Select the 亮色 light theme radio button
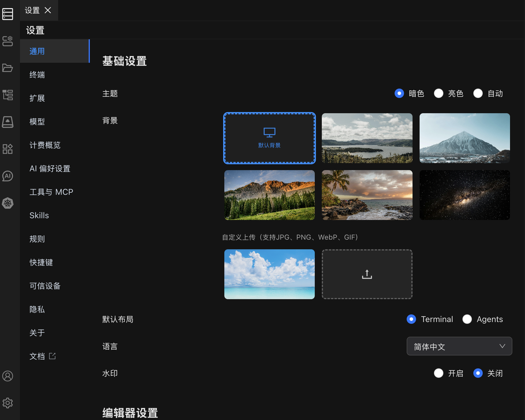Viewport: 525px width, 420px height. (438, 93)
